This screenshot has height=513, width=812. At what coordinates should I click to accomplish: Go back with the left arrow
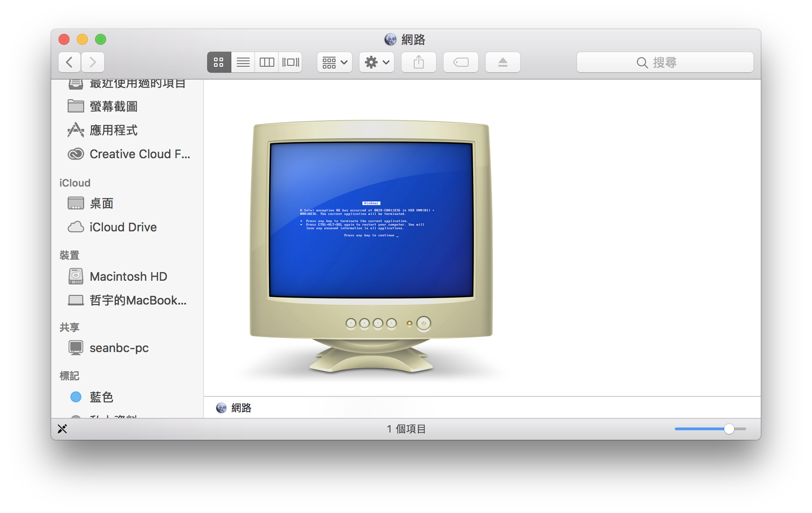click(x=69, y=62)
